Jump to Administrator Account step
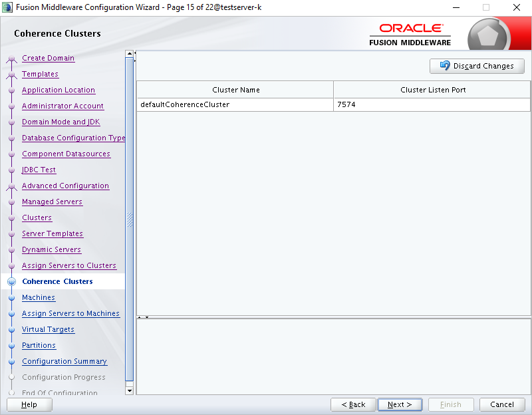The height and width of the screenshot is (415, 532). tap(63, 106)
